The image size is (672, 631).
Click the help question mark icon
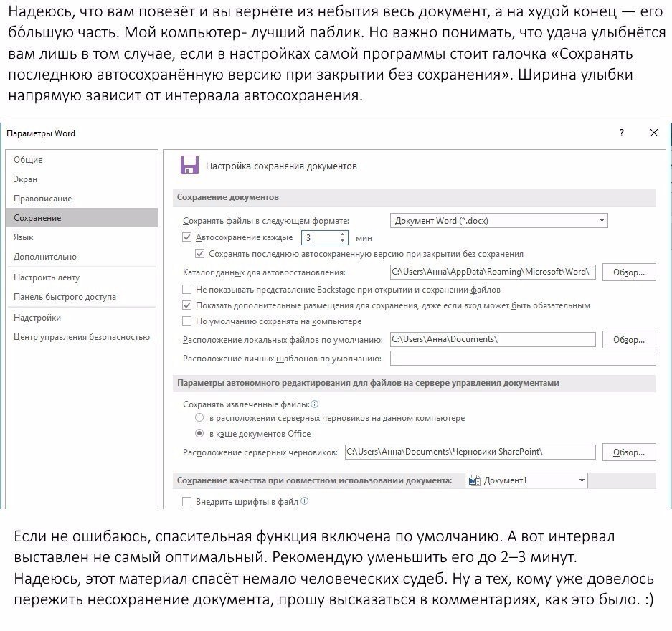[621, 133]
